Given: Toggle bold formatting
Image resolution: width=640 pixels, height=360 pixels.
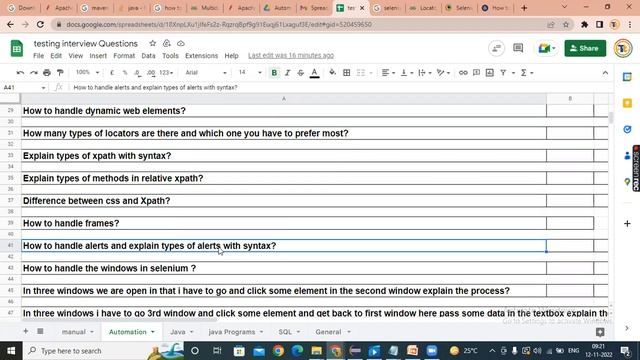Looking at the screenshot, I should tap(274, 73).
